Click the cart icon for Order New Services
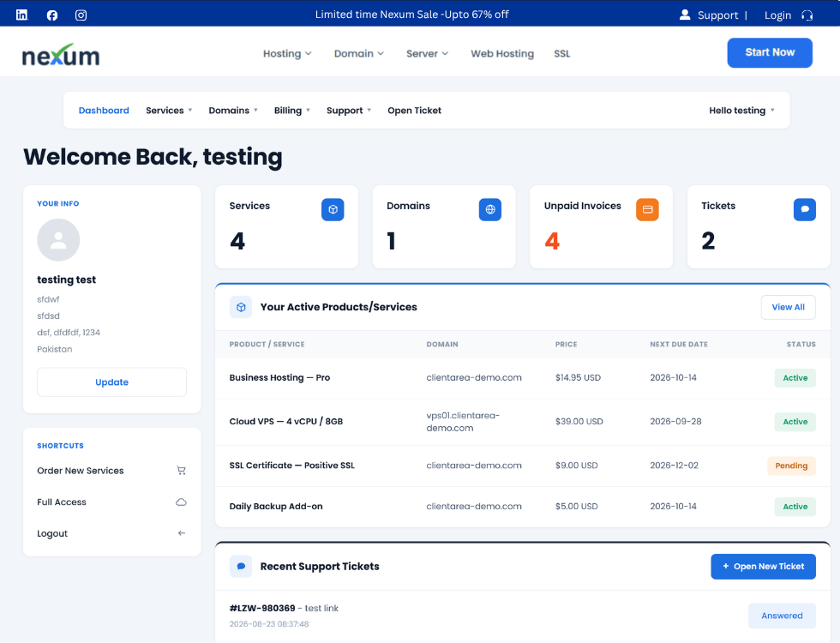840x643 pixels. (182, 471)
